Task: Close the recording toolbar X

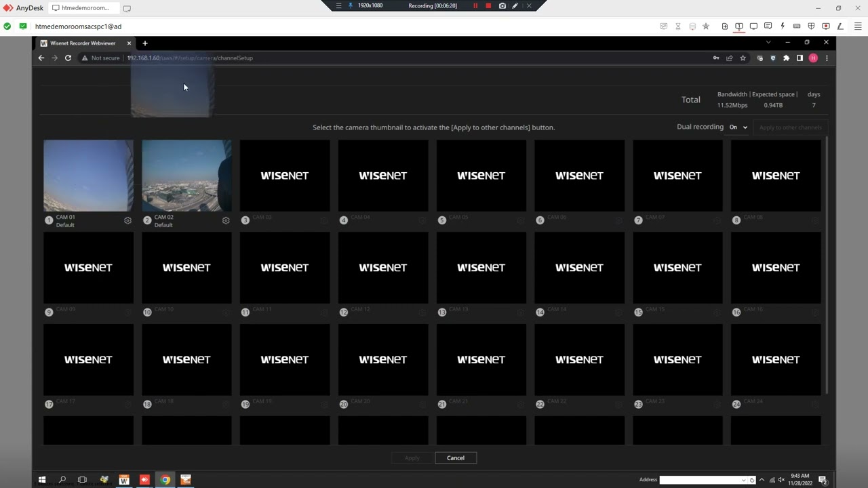Action: tap(529, 5)
